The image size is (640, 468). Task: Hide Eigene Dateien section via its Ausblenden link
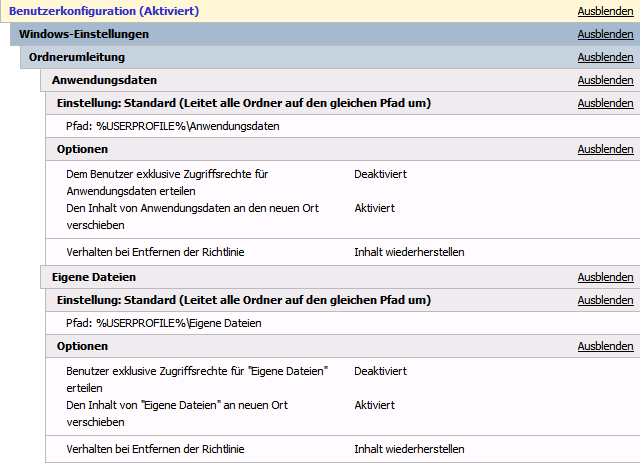605,277
